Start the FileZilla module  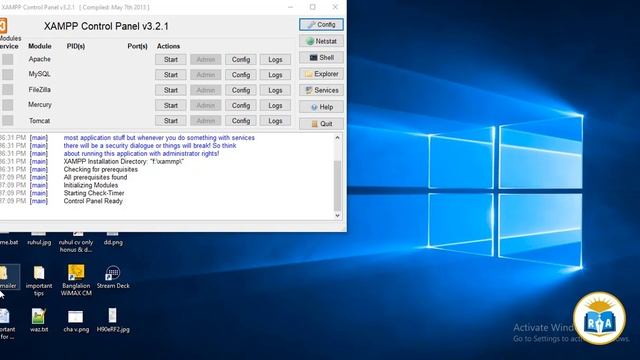pyautogui.click(x=171, y=90)
